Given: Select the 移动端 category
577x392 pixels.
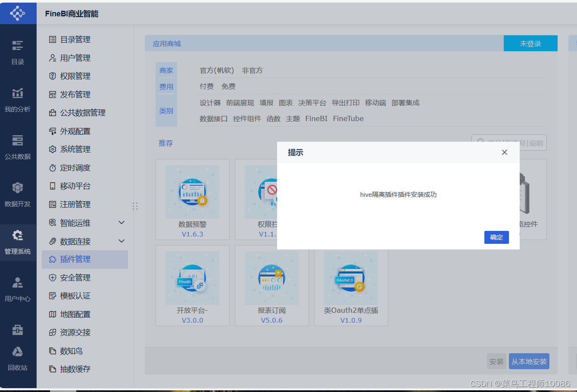Looking at the screenshot, I should point(375,103).
